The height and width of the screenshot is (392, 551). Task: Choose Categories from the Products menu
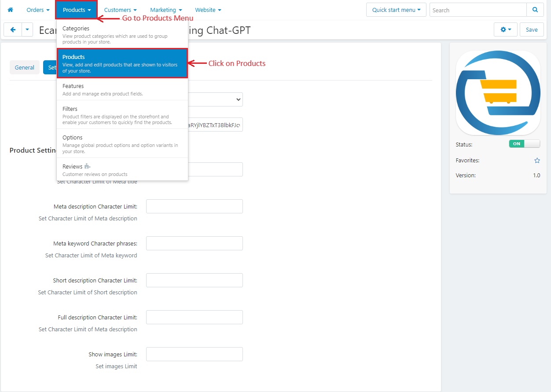tap(122, 35)
